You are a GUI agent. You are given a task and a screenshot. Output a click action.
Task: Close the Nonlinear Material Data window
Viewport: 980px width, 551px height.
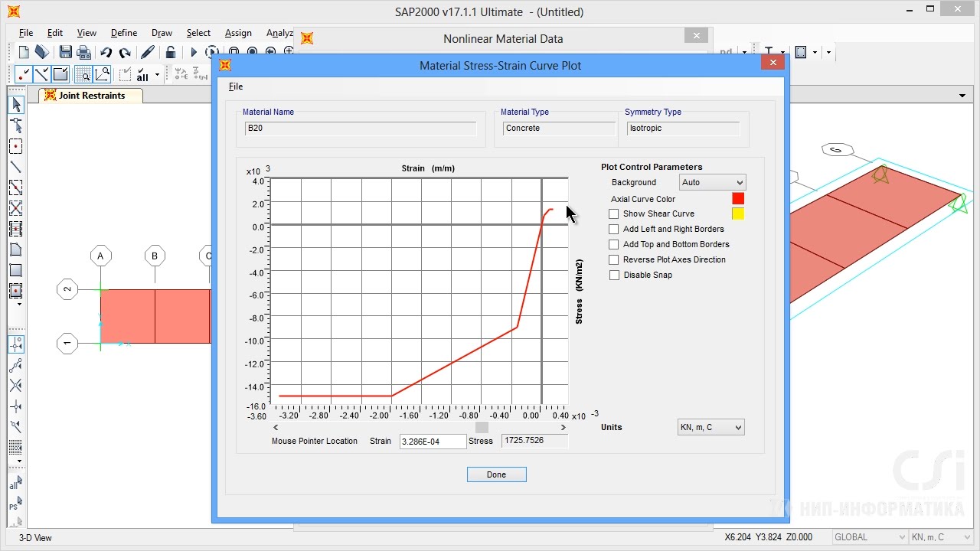coord(696,36)
